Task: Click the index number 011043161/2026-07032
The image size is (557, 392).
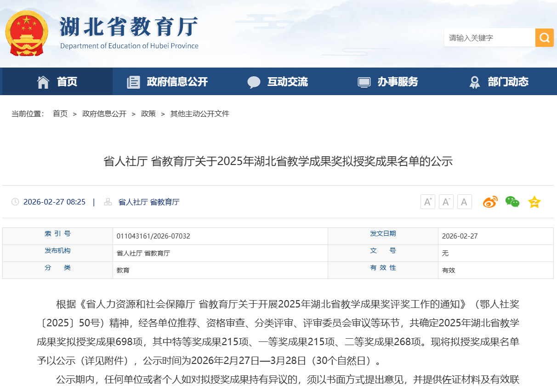Action: [153, 236]
